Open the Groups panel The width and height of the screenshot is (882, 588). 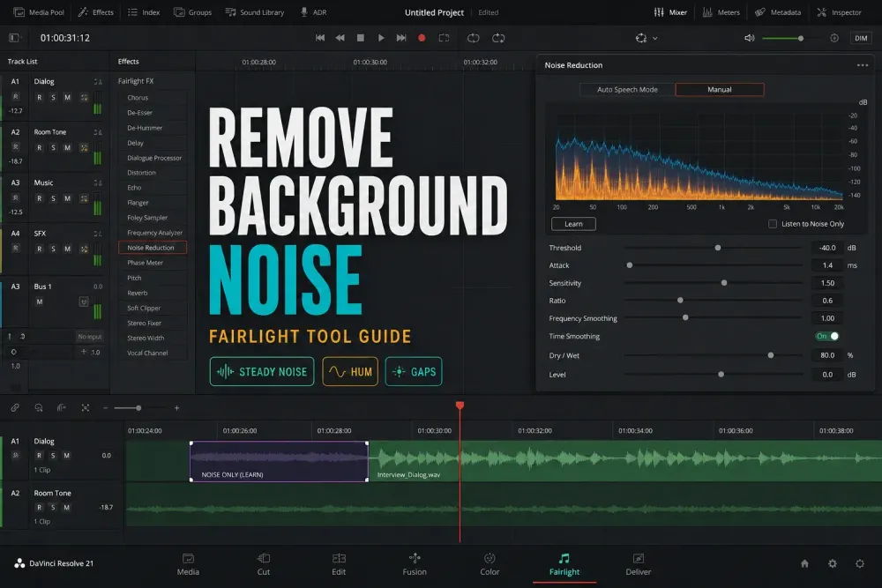193,11
